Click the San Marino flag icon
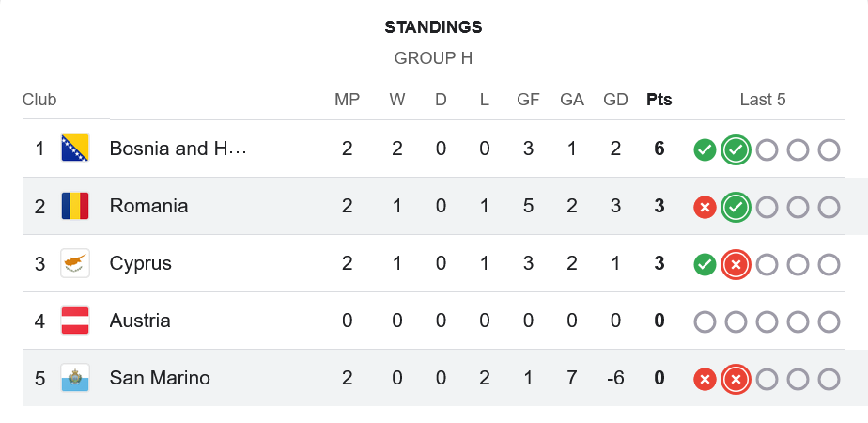 [75, 378]
